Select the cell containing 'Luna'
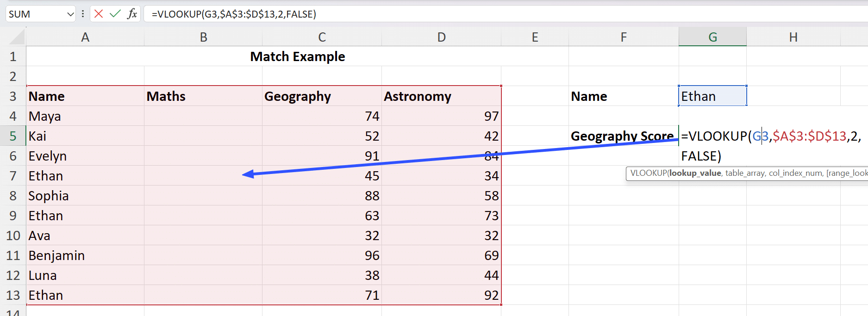Viewport: 868px width, 316px height. (x=85, y=275)
